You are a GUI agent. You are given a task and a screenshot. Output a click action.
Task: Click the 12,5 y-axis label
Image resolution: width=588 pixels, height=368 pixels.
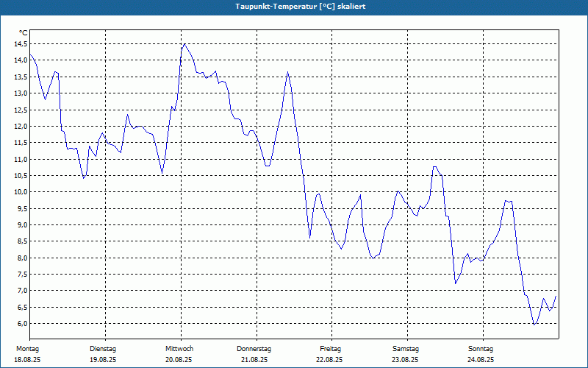21,110
